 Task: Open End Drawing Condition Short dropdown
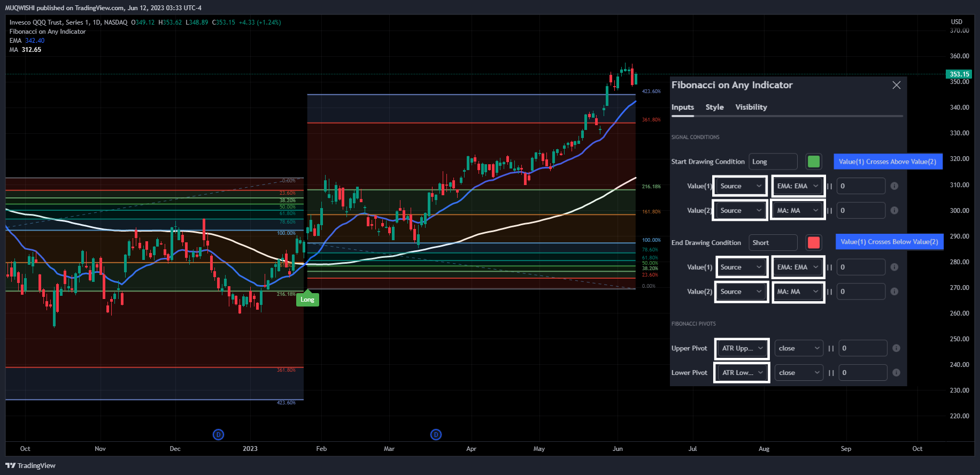click(x=773, y=243)
